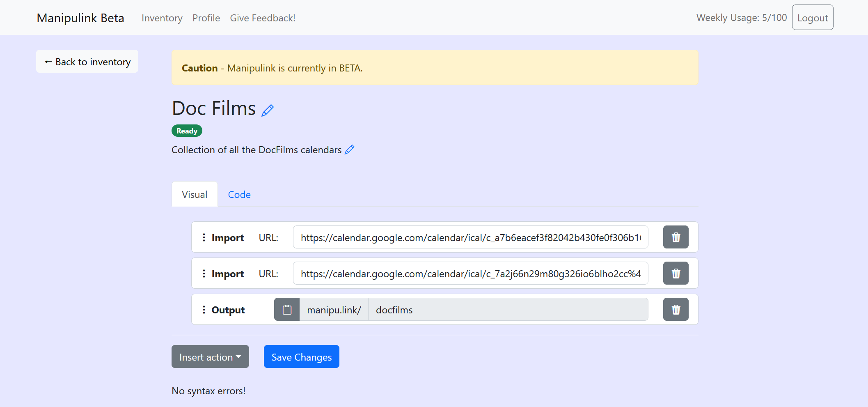Click the Logout button
Viewport: 868px width, 407px height.
pos(813,17)
